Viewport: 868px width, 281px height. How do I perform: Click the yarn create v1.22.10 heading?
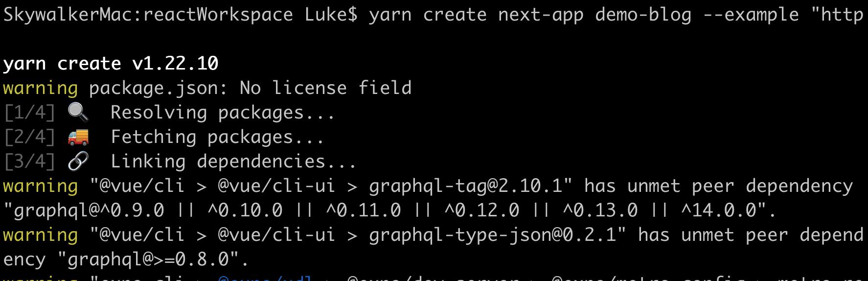111,64
